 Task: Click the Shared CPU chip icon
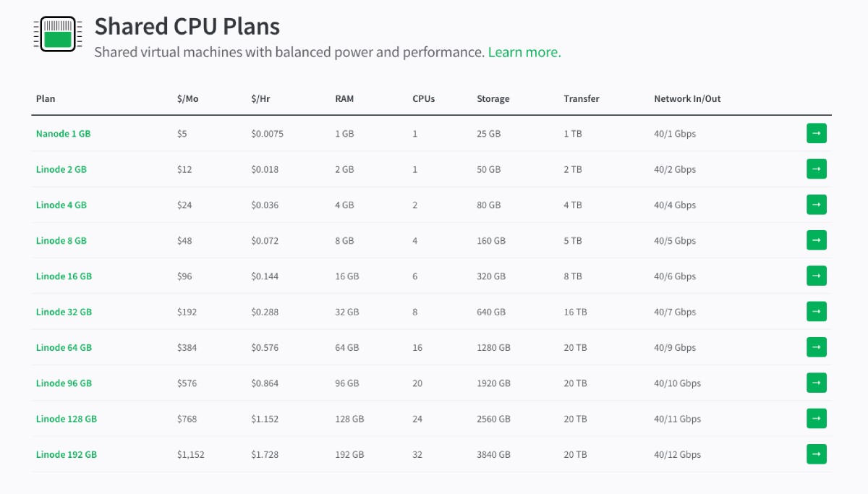[x=55, y=34]
